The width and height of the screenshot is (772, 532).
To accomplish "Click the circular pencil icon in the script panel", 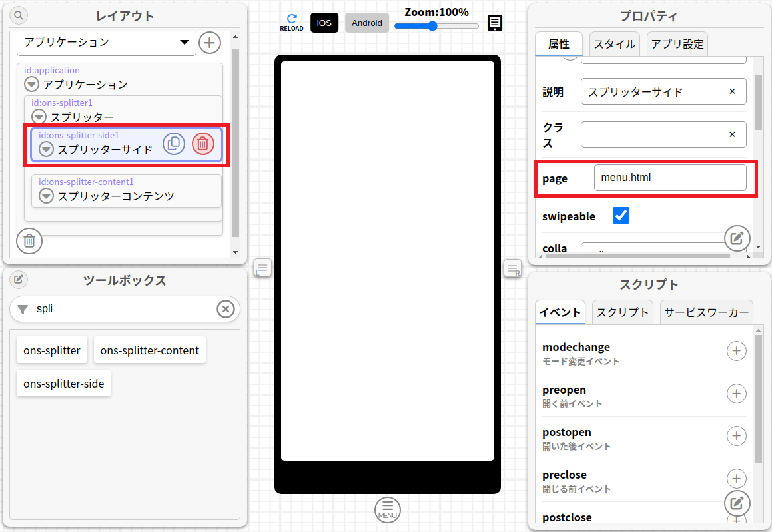I will pyautogui.click(x=737, y=504).
